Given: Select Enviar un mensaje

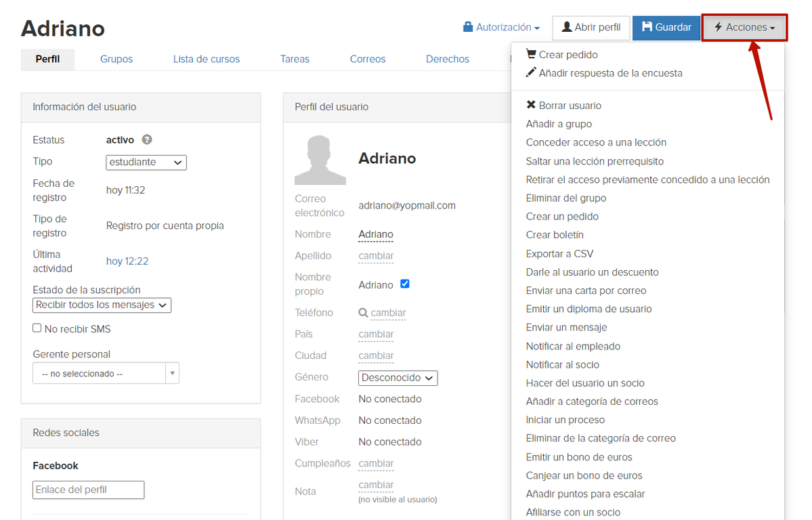Looking at the screenshot, I should (566, 327).
